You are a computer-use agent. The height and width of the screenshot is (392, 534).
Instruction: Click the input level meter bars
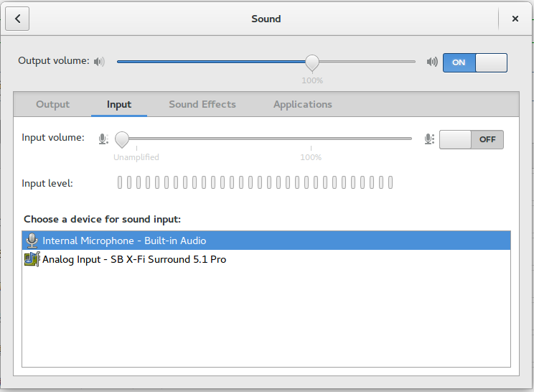click(x=255, y=183)
